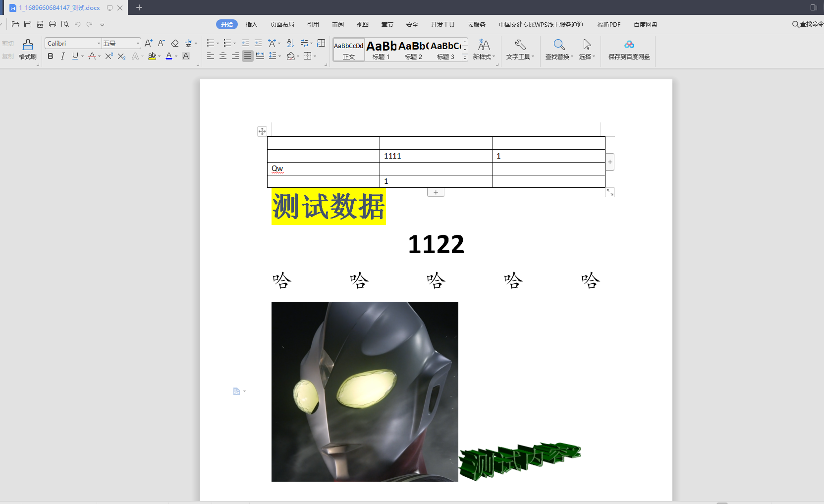The height and width of the screenshot is (504, 824).
Task: Expand the styles gallery more arrow
Action: pos(465,58)
